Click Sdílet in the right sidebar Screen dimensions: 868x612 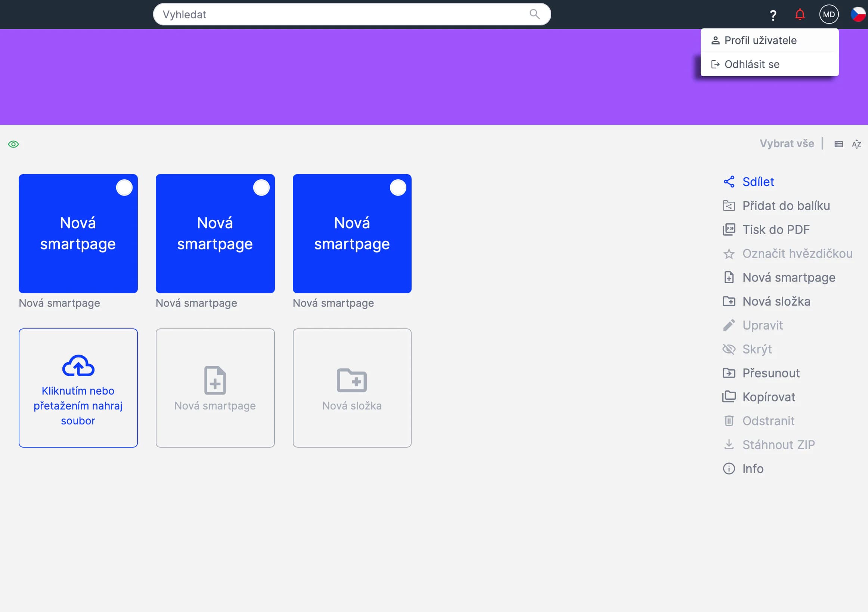click(757, 182)
